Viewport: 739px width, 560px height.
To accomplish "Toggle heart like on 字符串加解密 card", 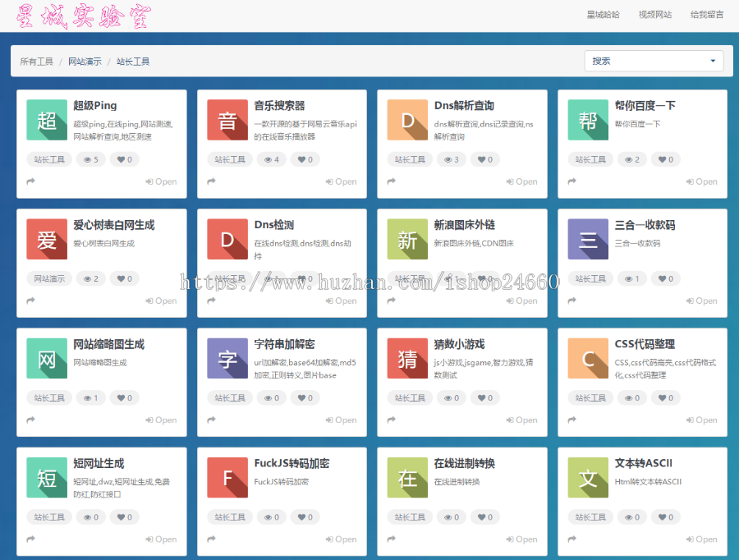I will pos(305,398).
